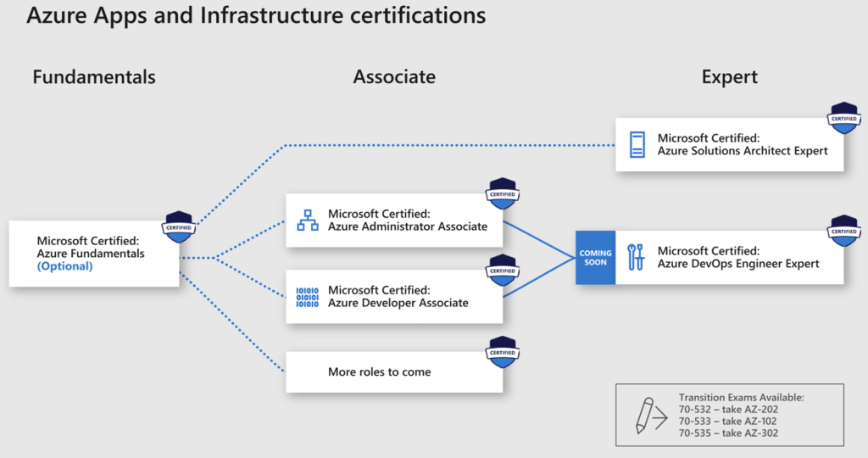Click the Certified badge on Solutions Architect card

843,120
